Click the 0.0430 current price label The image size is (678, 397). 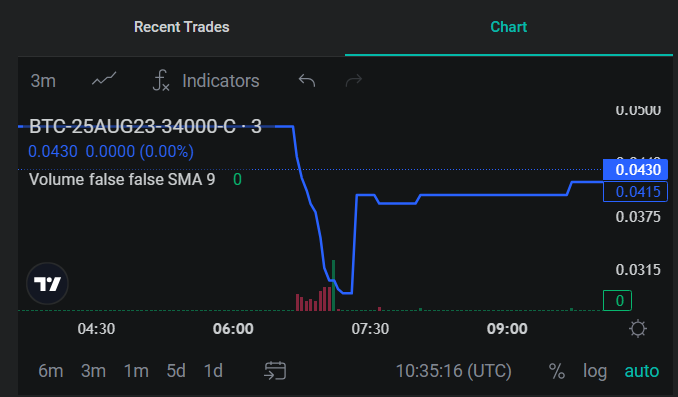pos(635,170)
